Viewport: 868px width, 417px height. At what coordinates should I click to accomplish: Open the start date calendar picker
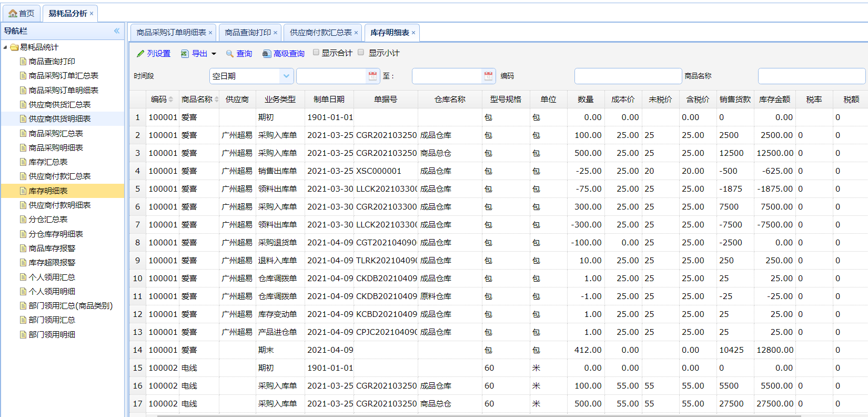372,76
